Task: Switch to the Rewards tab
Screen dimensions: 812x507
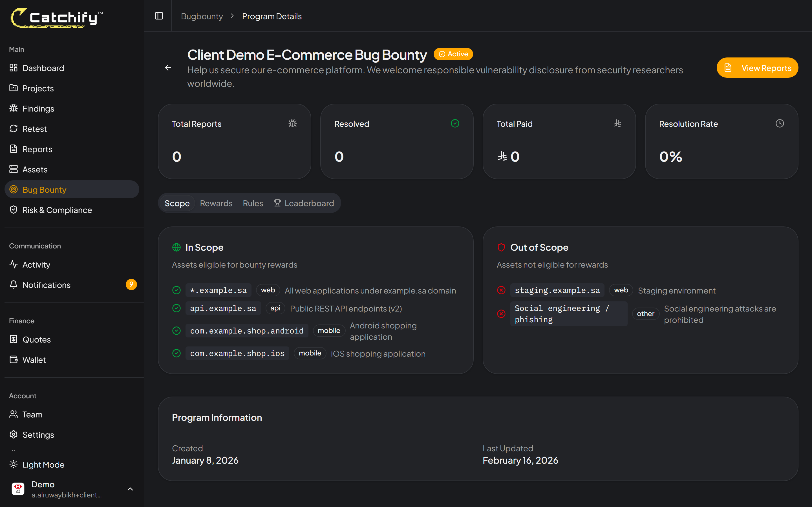Action: pos(216,203)
